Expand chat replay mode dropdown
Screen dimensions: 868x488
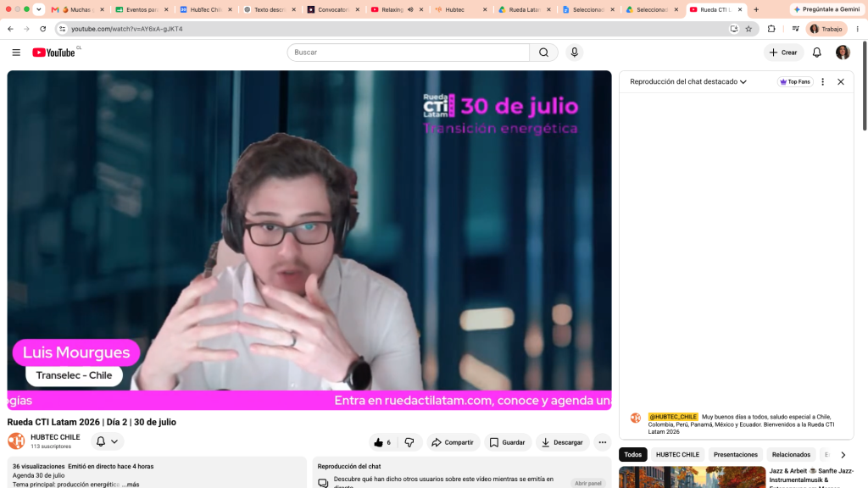pyautogui.click(x=688, y=82)
